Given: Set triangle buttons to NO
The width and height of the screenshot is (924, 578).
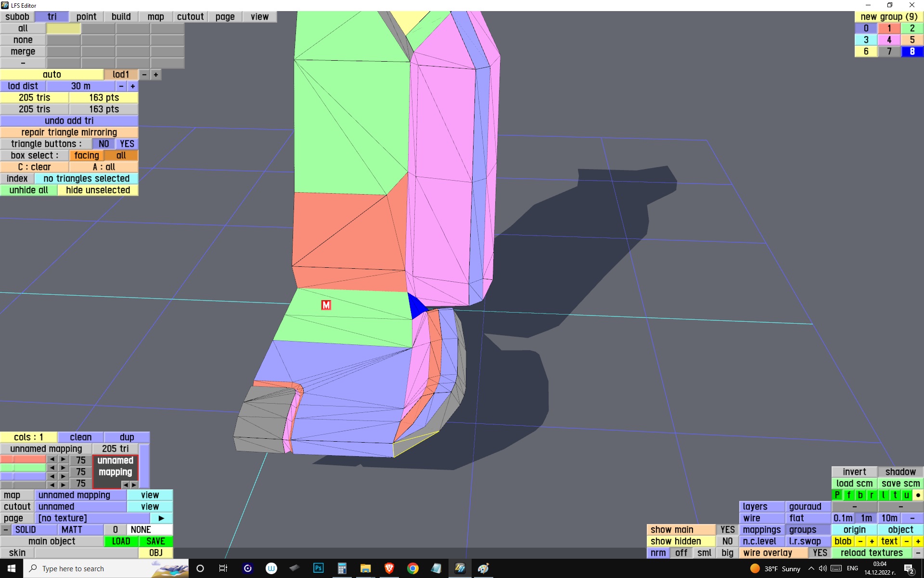Looking at the screenshot, I should (x=103, y=144).
